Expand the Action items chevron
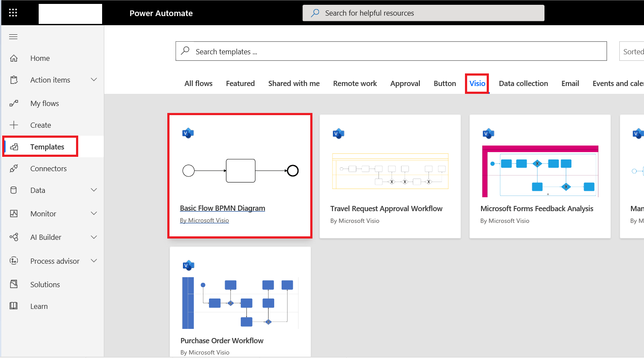The height and width of the screenshot is (358, 644). [x=94, y=80]
